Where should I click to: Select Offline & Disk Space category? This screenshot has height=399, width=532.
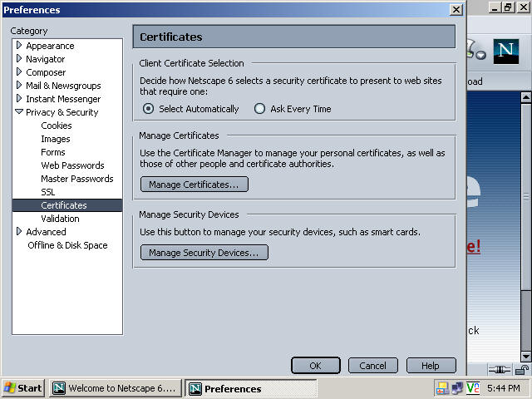pyautogui.click(x=67, y=245)
